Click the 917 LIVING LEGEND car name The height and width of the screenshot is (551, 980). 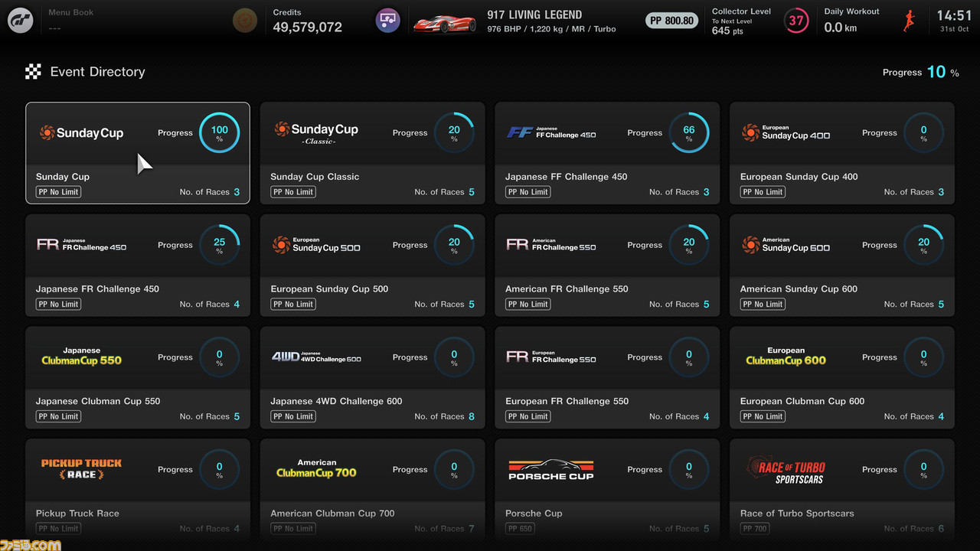coord(534,15)
